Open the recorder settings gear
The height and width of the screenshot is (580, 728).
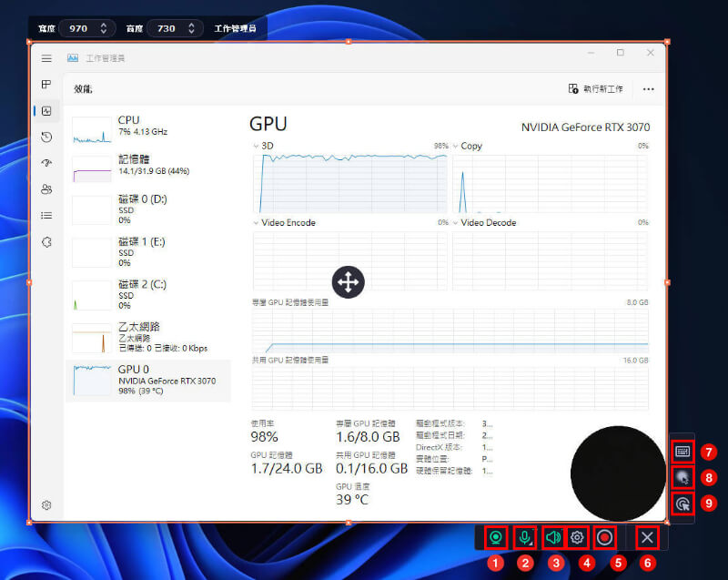577,538
